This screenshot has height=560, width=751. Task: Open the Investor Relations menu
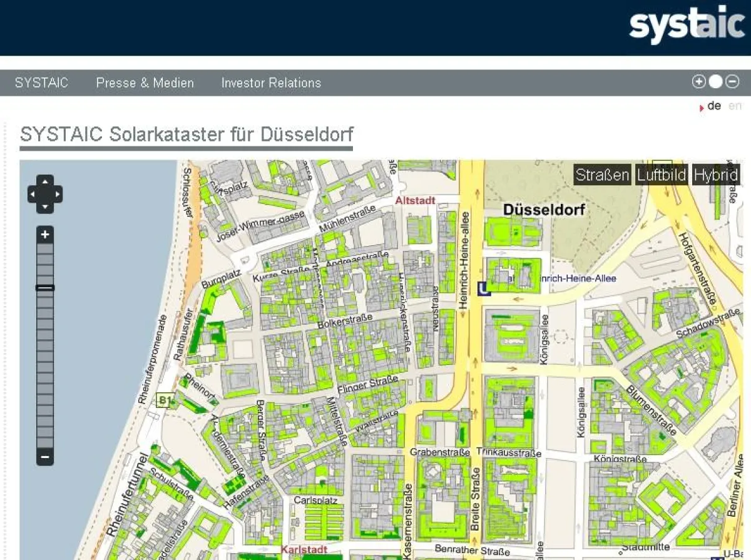click(270, 83)
